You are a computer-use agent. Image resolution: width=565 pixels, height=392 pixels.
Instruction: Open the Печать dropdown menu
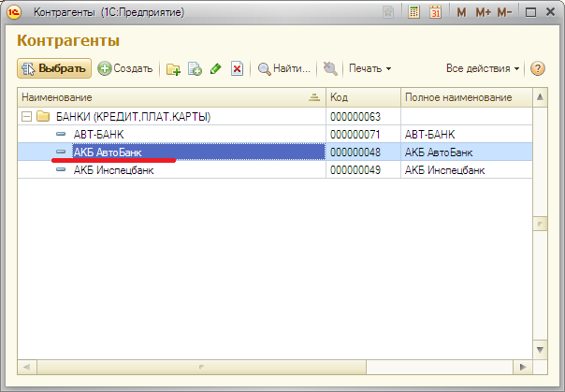[x=369, y=68]
